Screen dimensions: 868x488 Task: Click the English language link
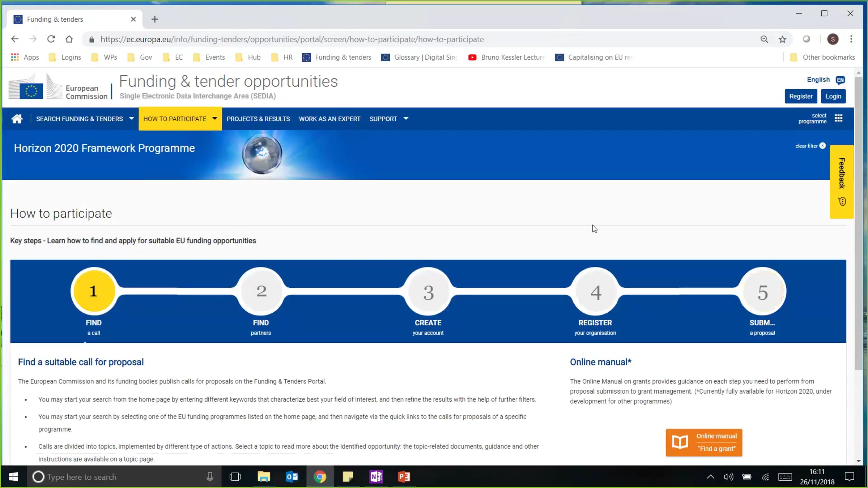(x=818, y=80)
